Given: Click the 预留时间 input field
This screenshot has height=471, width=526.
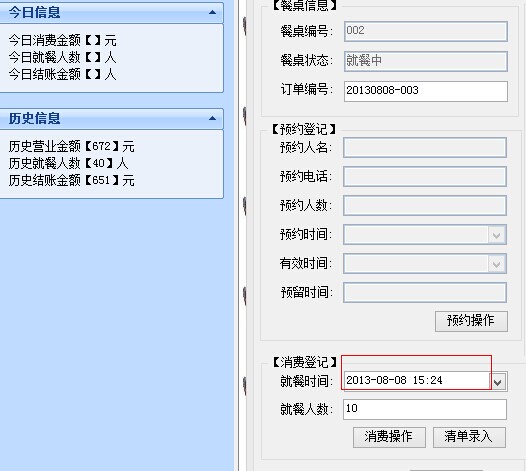Looking at the screenshot, I should click(x=425, y=293).
